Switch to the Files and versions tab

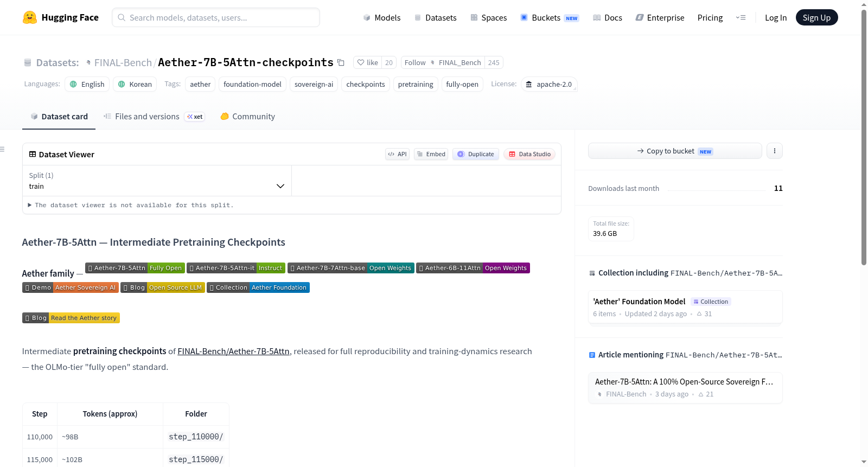tap(154, 117)
